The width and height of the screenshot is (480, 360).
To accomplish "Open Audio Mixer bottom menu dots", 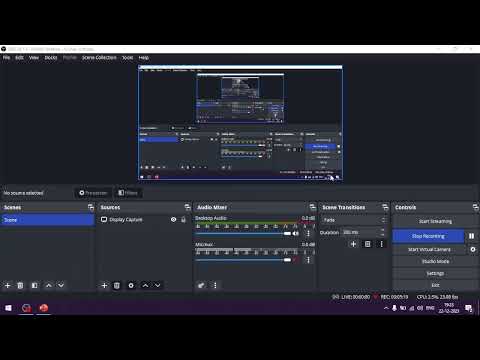I will point(215,285).
